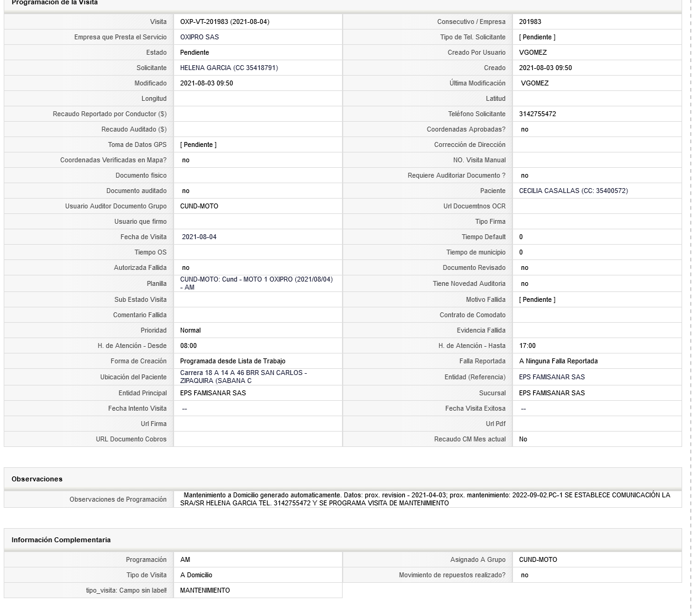Click the Visita value OXP-VT-201983
This screenshot has height=616, width=700.
pyautogui.click(x=225, y=22)
